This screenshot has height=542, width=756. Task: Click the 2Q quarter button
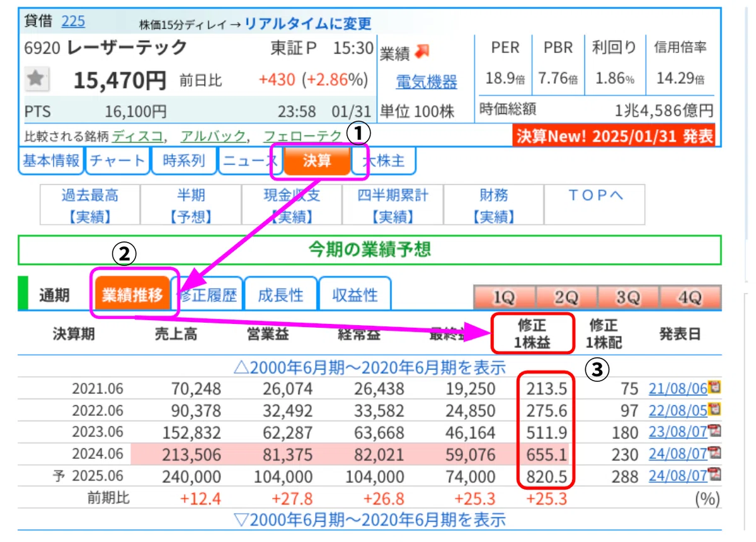566,297
